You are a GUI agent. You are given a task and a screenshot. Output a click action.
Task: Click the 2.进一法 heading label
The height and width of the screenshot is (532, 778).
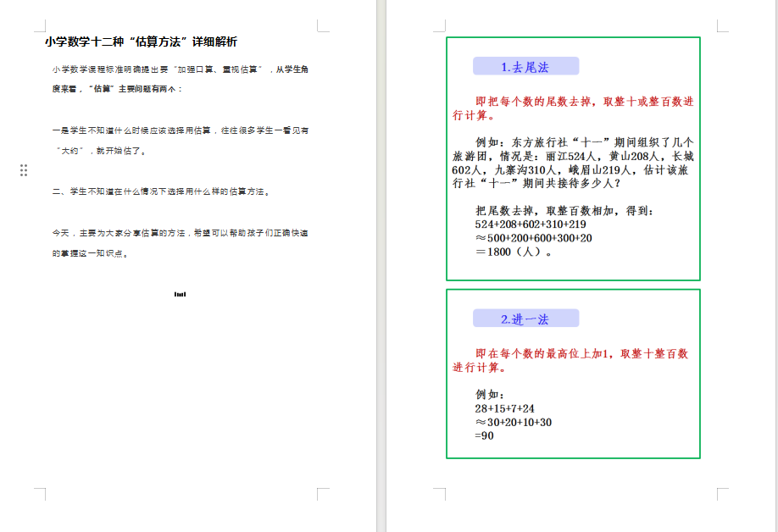point(525,319)
